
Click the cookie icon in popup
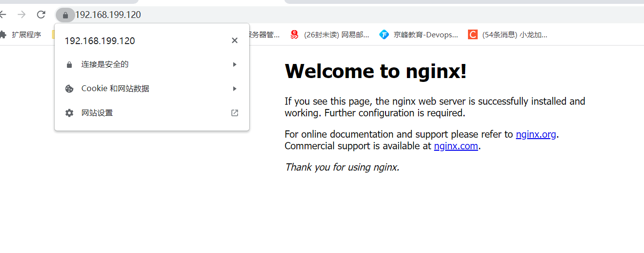pos(69,89)
